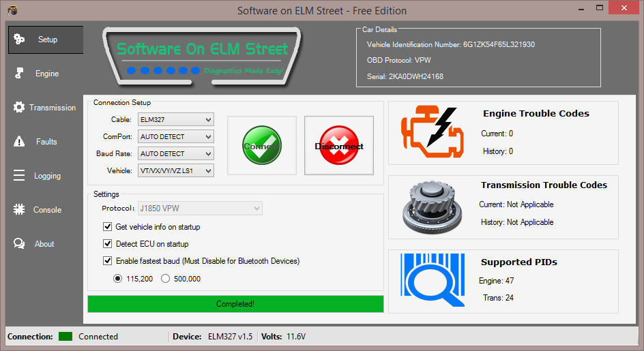This screenshot has width=644, height=351.
Task: Click the About speech bubble icon
Action: (x=19, y=243)
